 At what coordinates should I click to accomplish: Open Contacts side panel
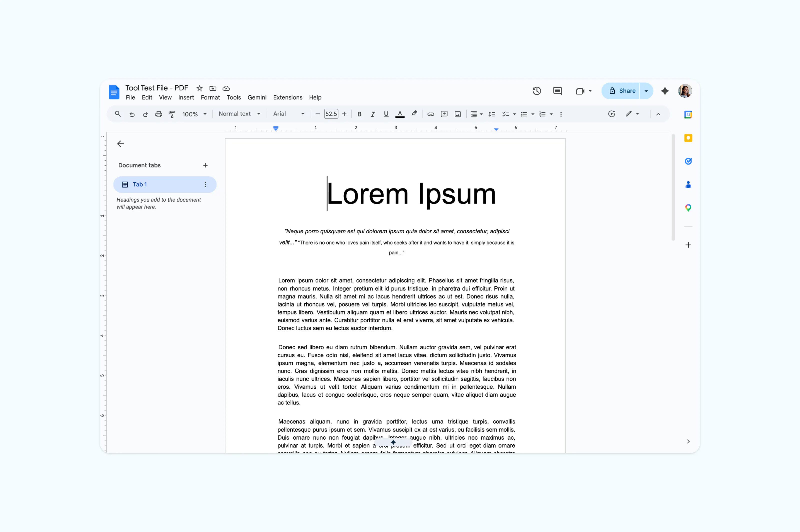(688, 185)
